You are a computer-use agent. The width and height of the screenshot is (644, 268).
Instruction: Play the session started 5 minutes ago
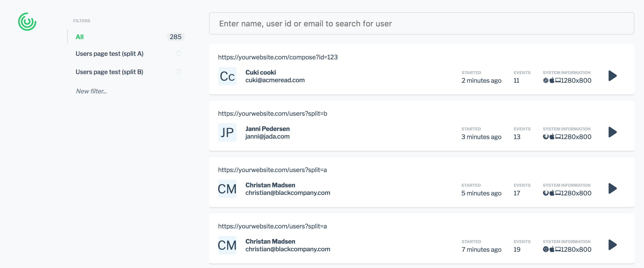pos(613,188)
